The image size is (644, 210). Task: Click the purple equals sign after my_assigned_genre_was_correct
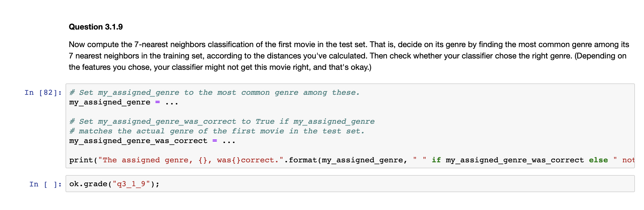[215, 141]
